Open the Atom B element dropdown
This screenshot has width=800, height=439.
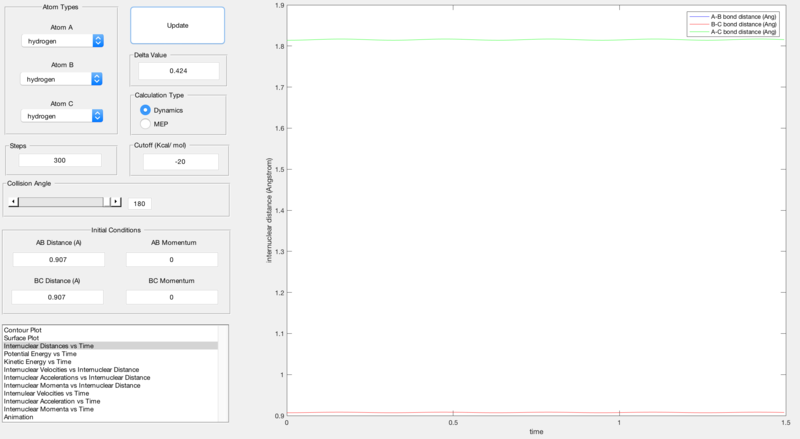coord(62,79)
